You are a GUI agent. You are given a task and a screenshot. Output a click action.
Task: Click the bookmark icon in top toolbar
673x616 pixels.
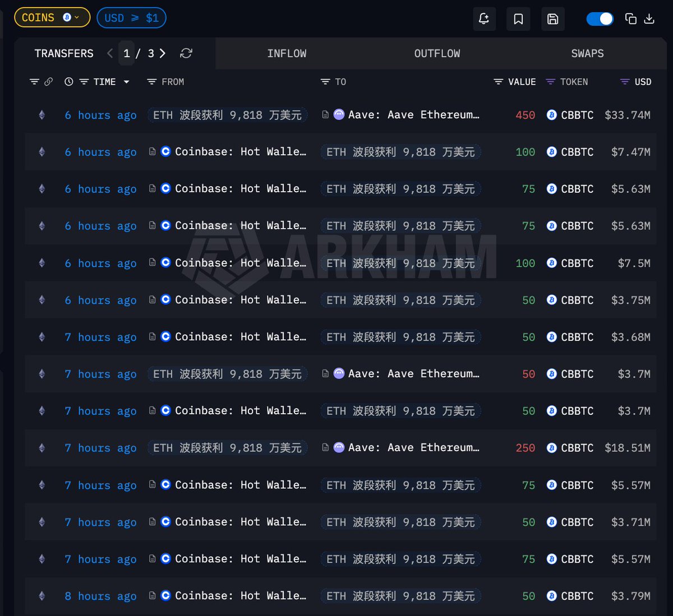pyautogui.click(x=518, y=19)
